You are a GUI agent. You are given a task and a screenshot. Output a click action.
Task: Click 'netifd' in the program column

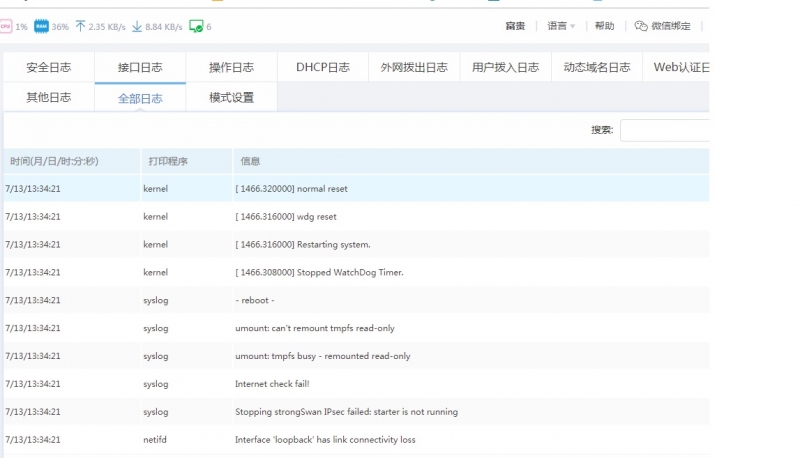point(155,440)
